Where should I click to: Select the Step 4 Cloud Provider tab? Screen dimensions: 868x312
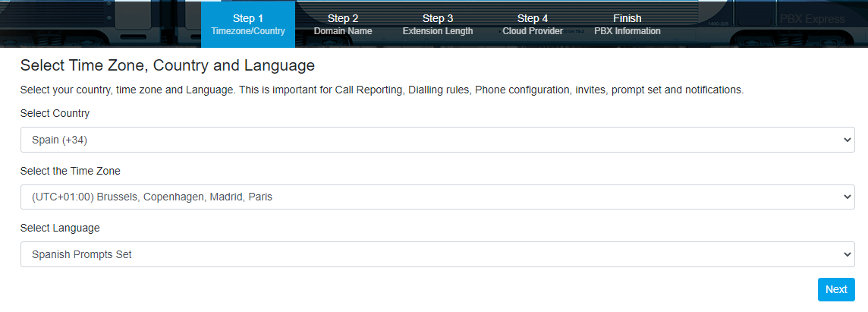533,24
